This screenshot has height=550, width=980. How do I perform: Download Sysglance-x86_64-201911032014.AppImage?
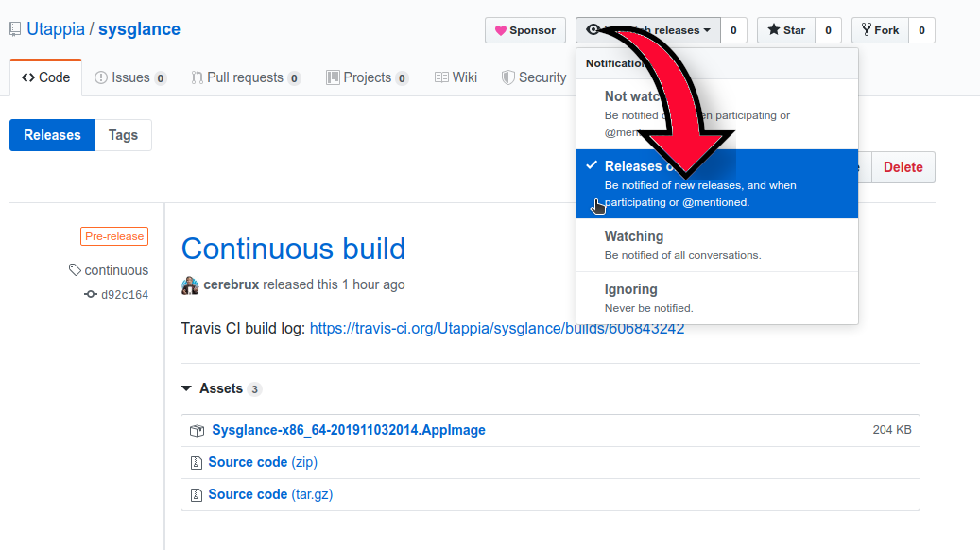tap(349, 430)
